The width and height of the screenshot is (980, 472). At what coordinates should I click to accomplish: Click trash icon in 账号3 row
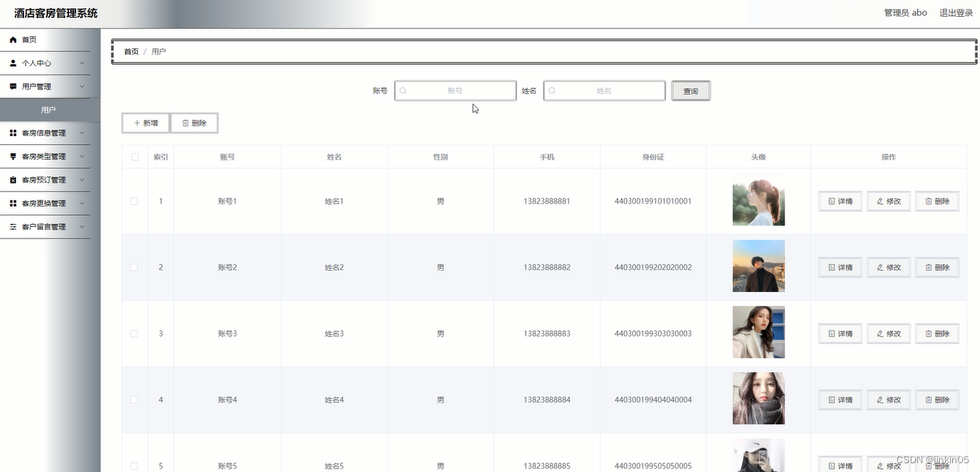pos(929,334)
